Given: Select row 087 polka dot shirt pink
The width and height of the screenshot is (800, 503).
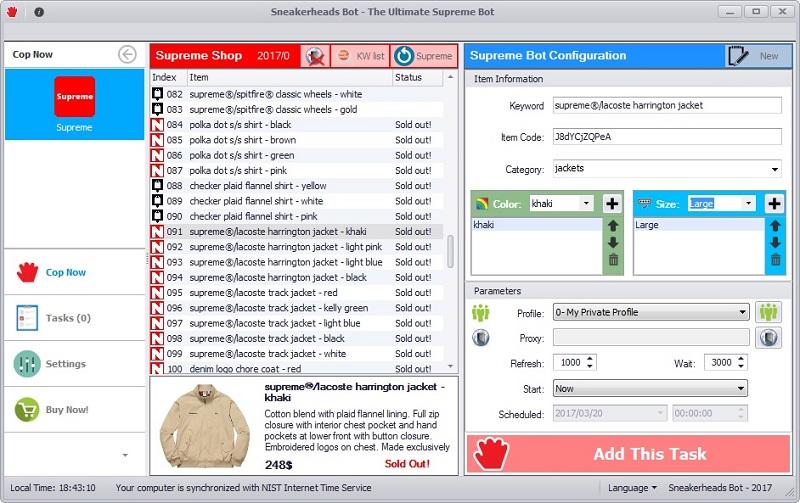Looking at the screenshot, I should [297, 170].
